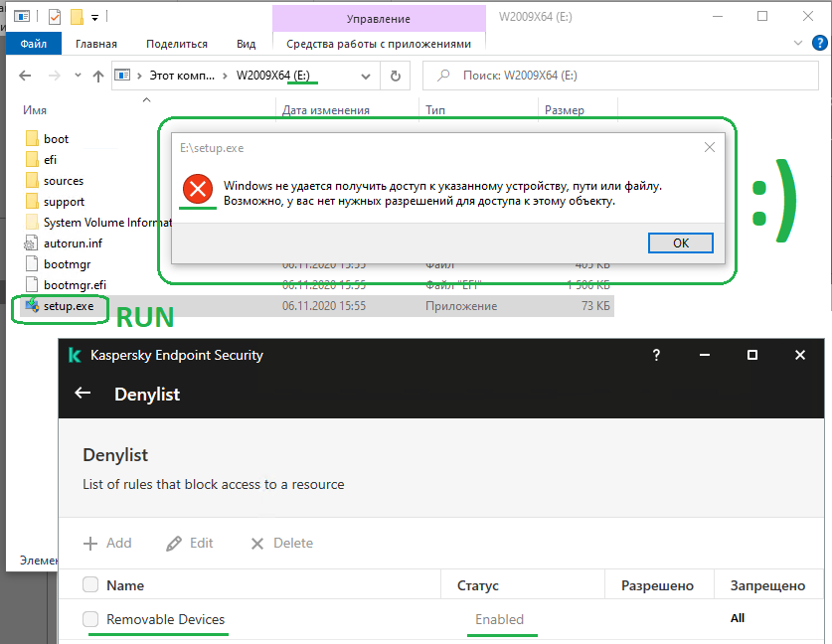Click the Статус column header in Denylist
This screenshot has width=832, height=644.
[478, 585]
